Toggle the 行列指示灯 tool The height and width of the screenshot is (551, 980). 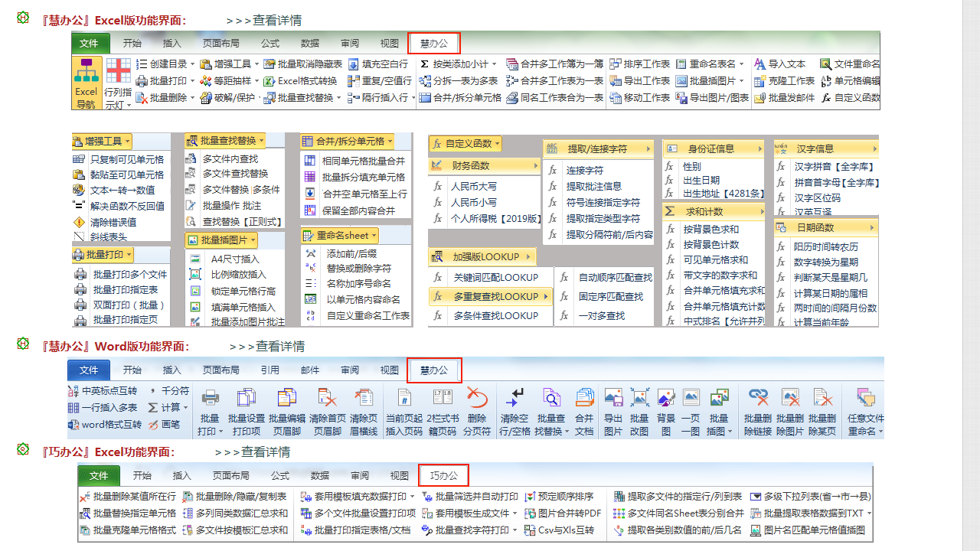pyautogui.click(x=118, y=83)
